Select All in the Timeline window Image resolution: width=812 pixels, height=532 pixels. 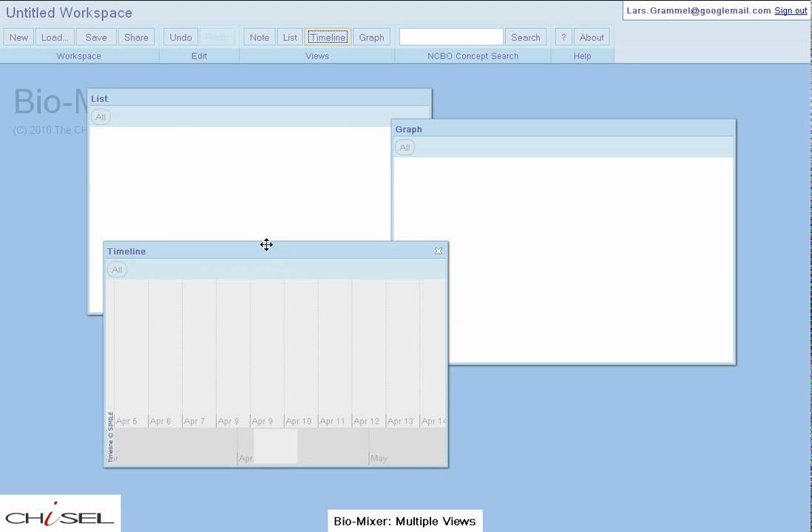click(x=117, y=270)
